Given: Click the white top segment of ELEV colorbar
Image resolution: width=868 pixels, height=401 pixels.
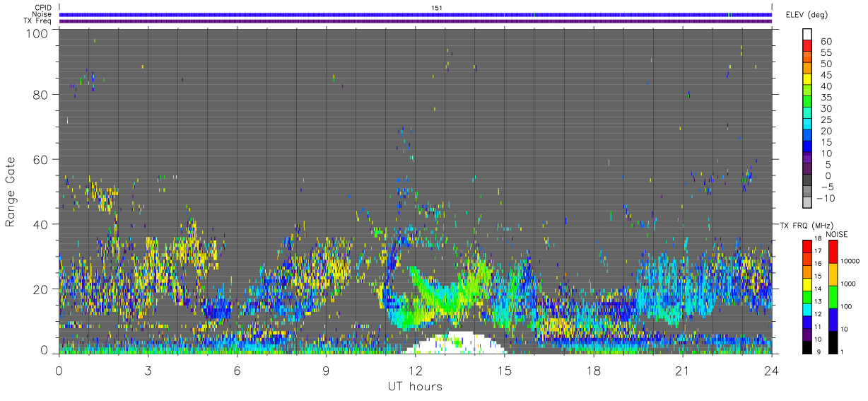Looking at the screenshot, I should coord(807,35).
